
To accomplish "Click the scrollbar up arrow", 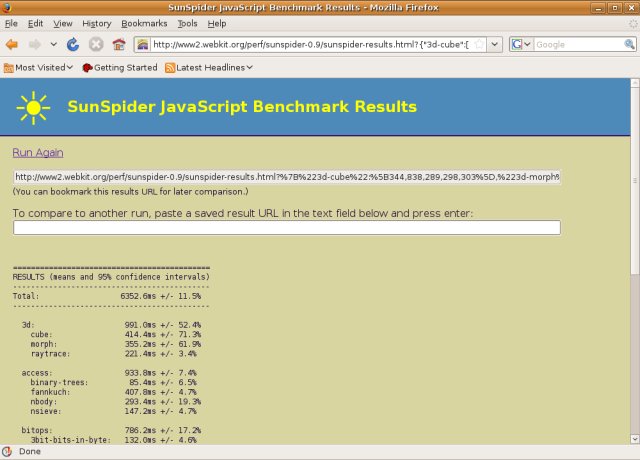I will pos(635,83).
